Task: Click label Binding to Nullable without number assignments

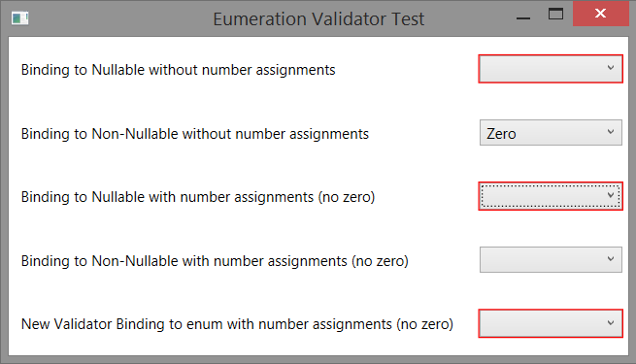Action: (x=178, y=70)
